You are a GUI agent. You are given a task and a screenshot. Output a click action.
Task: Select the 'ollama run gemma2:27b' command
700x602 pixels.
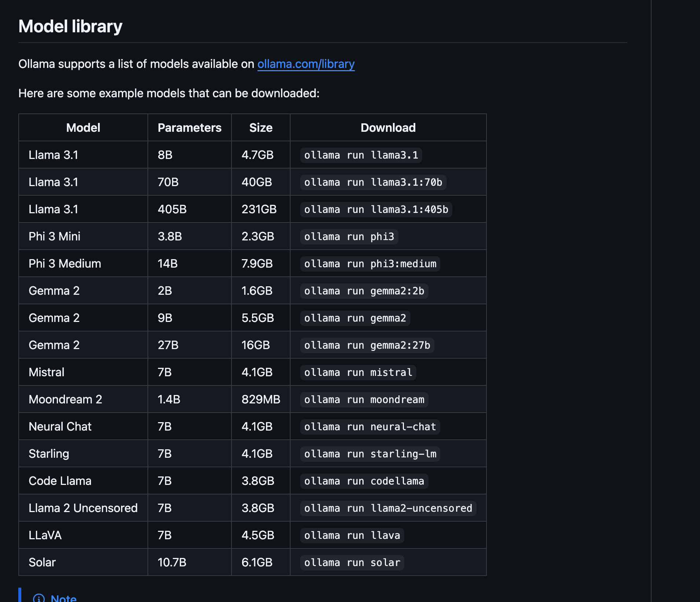[367, 345]
